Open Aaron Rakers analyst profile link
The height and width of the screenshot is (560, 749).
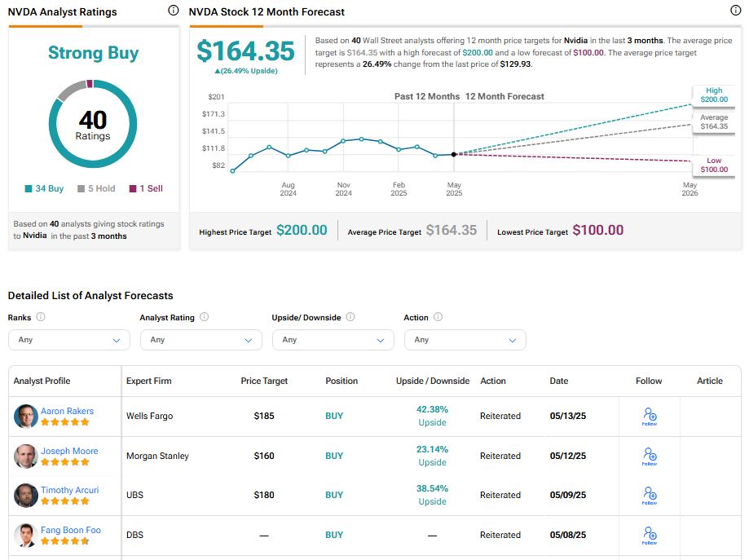(67, 411)
